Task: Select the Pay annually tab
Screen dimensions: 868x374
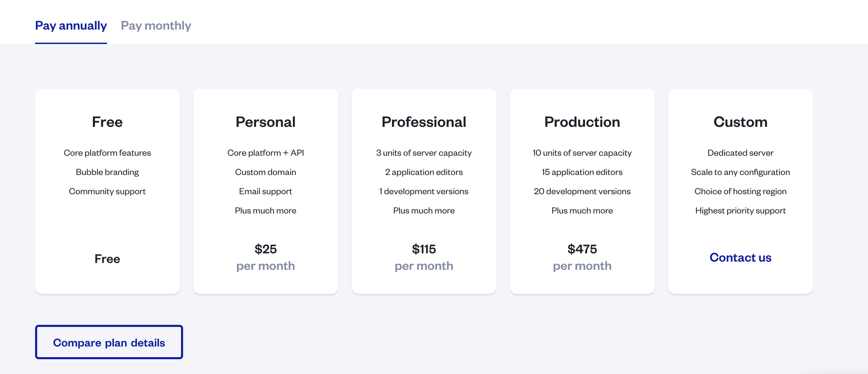Action: click(71, 25)
